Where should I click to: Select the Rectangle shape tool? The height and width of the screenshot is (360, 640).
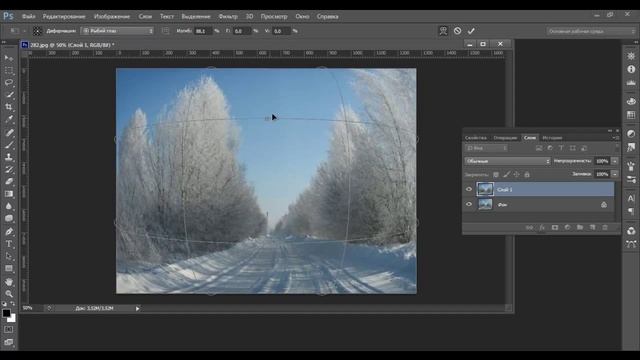pos(9,269)
